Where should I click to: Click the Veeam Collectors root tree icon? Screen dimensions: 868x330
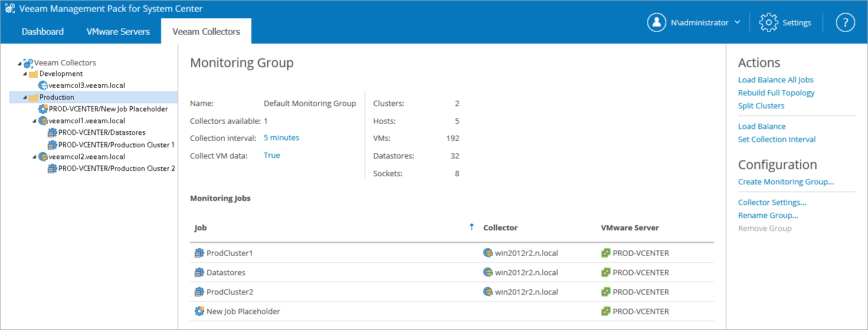[28, 62]
